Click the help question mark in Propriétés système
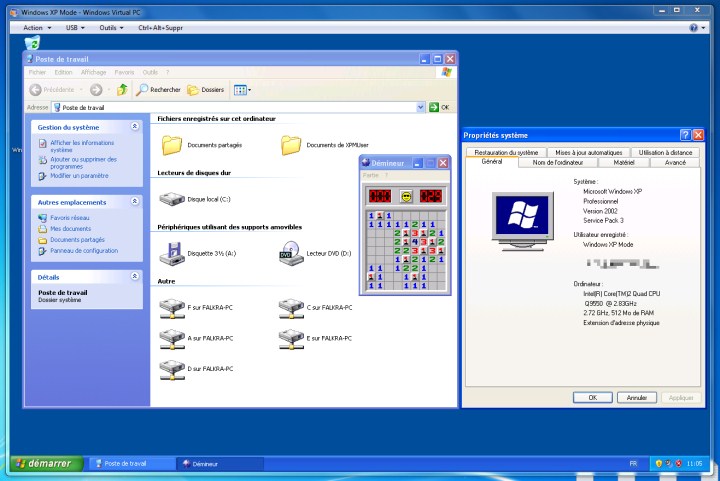This screenshot has width=720, height=481. [x=685, y=135]
